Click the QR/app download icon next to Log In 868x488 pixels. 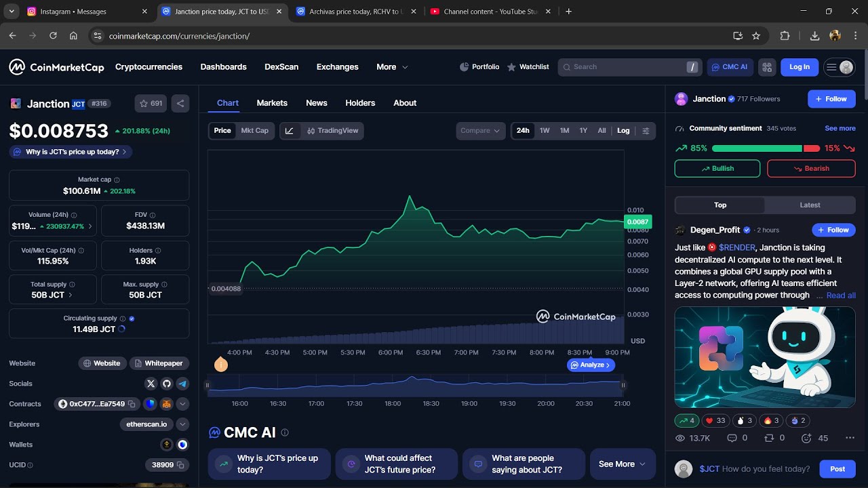pyautogui.click(x=767, y=67)
